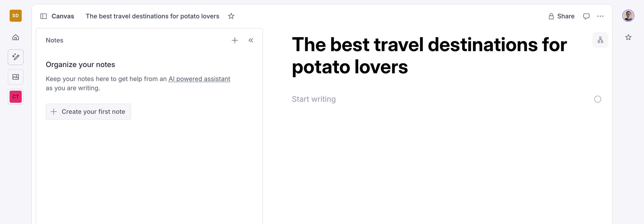644x224 pixels.
Task: Open the three-dot more options menu
Action: coord(600,16)
